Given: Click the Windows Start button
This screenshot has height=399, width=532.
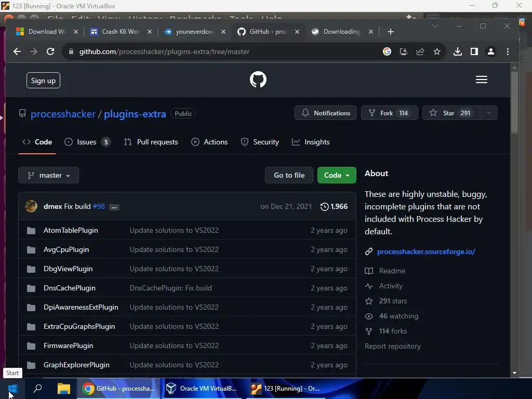Looking at the screenshot, I should [13, 389].
